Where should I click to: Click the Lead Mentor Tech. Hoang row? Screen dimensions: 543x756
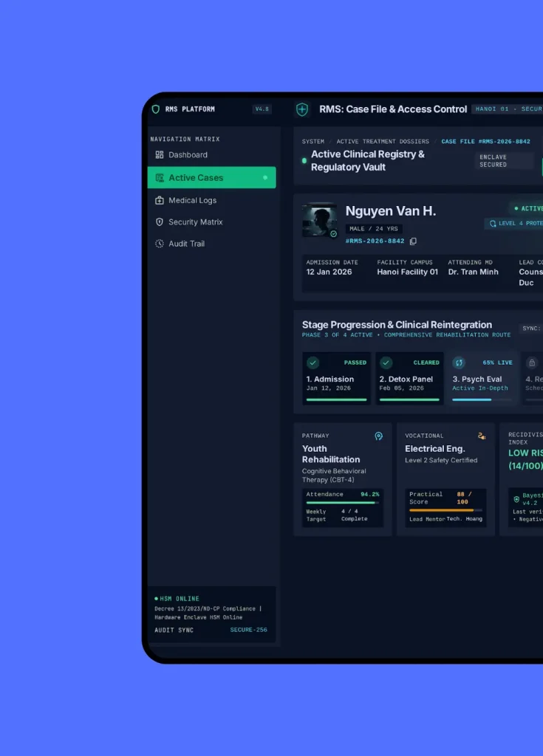click(x=445, y=519)
